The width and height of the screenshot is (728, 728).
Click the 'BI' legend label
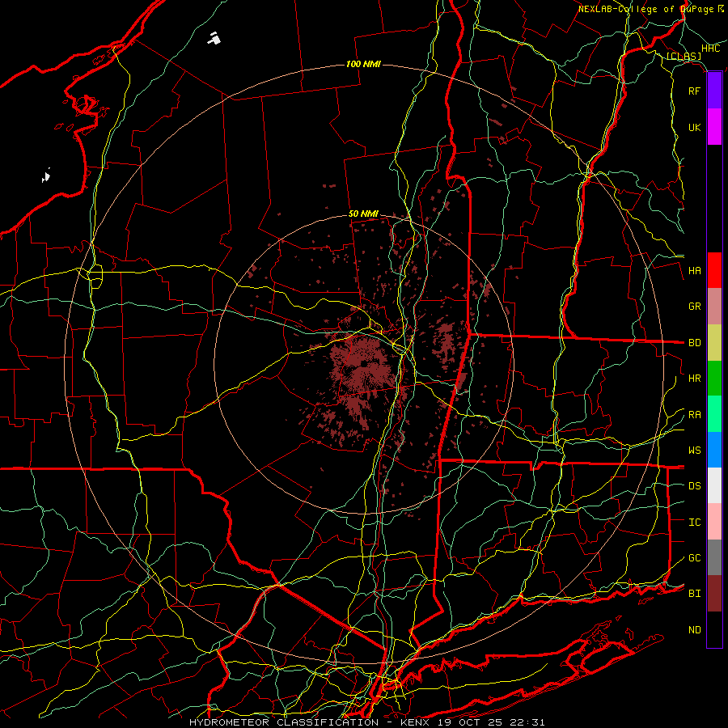pyautogui.click(x=695, y=594)
